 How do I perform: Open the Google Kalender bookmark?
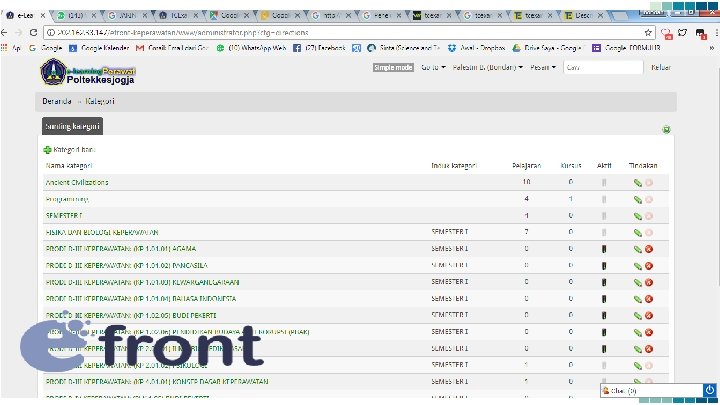99,48
